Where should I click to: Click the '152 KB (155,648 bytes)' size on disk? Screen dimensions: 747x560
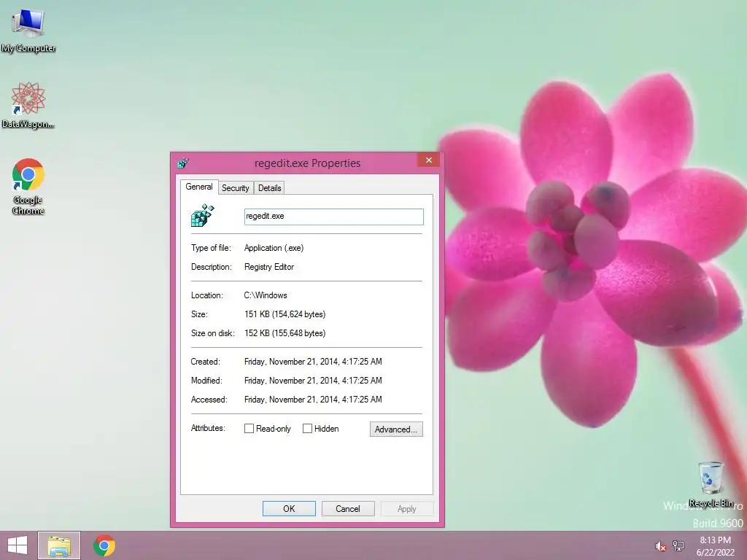(x=285, y=333)
